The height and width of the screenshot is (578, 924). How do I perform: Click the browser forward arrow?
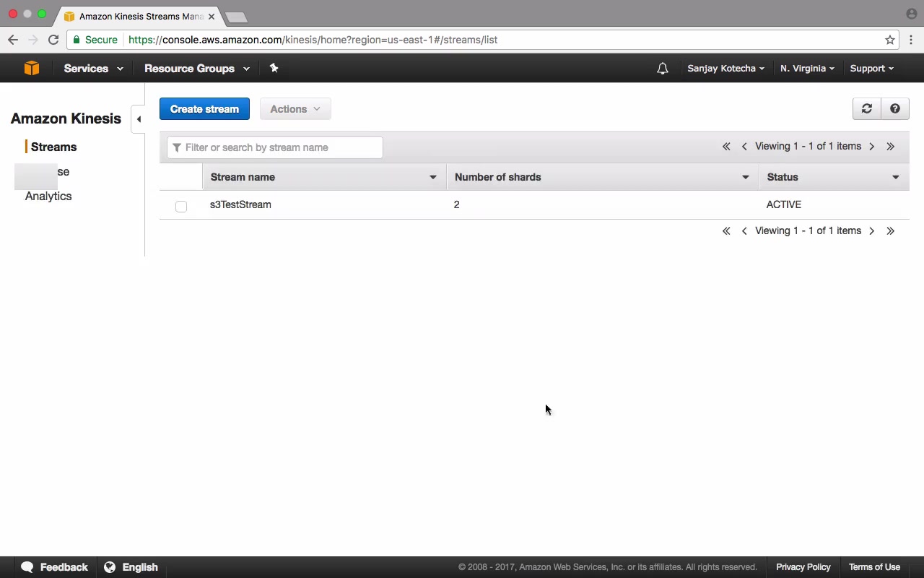32,40
